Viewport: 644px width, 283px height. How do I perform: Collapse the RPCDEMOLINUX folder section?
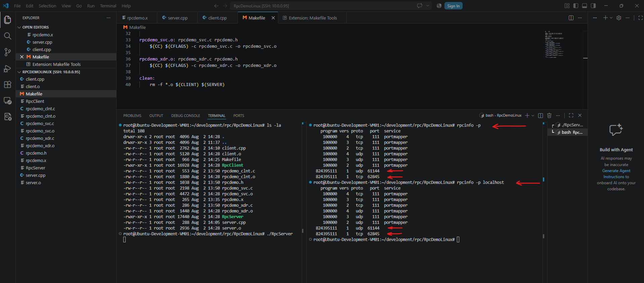pos(19,72)
